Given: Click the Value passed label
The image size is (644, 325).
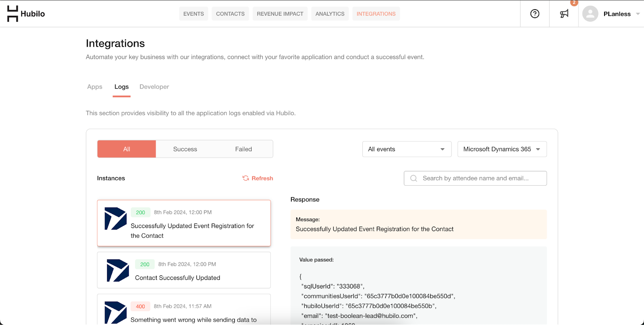Looking at the screenshot, I should pyautogui.click(x=316, y=260).
